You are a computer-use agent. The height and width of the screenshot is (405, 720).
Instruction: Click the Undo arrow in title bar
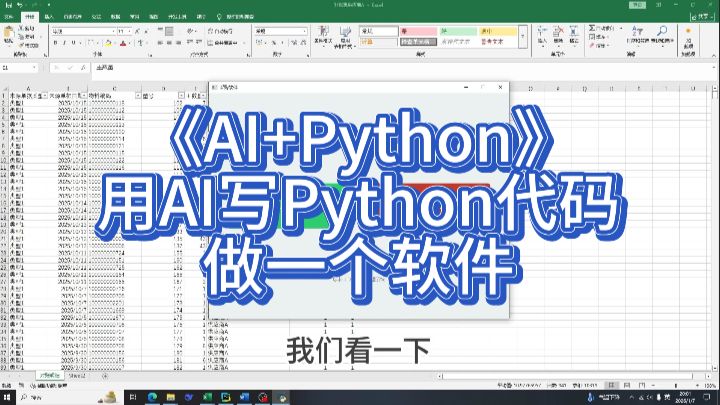tap(19, 5)
